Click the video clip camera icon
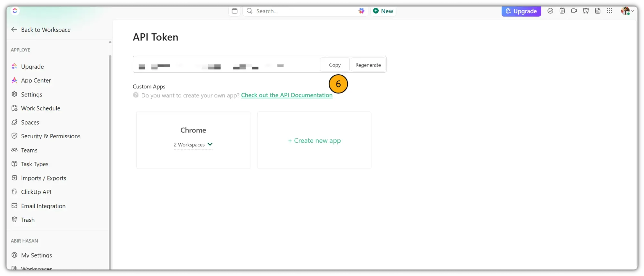Screen dimensions: 644x276 click(574, 11)
